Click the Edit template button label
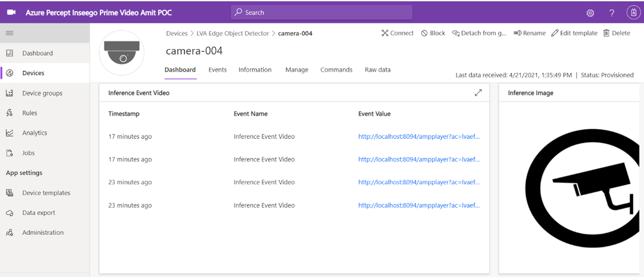 coord(579,34)
